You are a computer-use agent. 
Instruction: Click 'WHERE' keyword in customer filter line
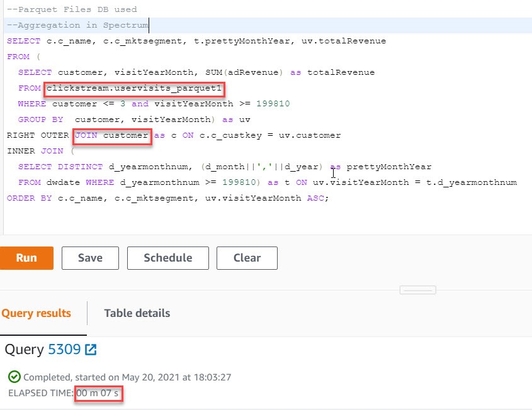click(x=32, y=104)
